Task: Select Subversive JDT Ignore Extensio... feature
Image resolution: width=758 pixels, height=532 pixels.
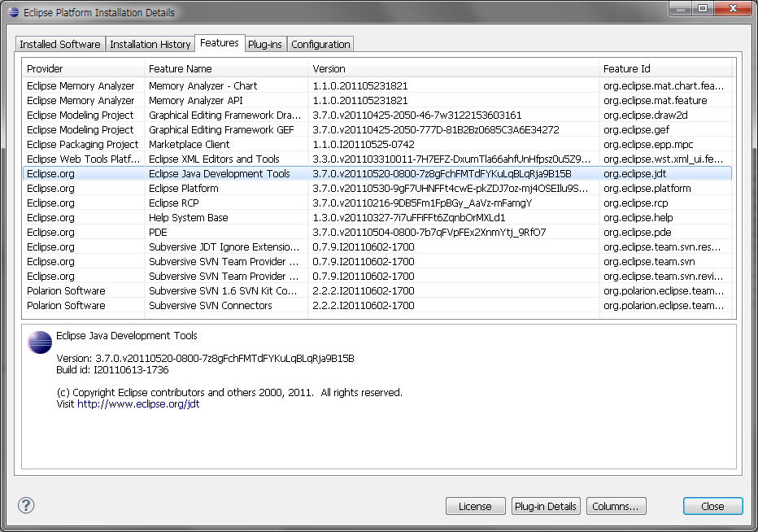Action: coord(224,246)
